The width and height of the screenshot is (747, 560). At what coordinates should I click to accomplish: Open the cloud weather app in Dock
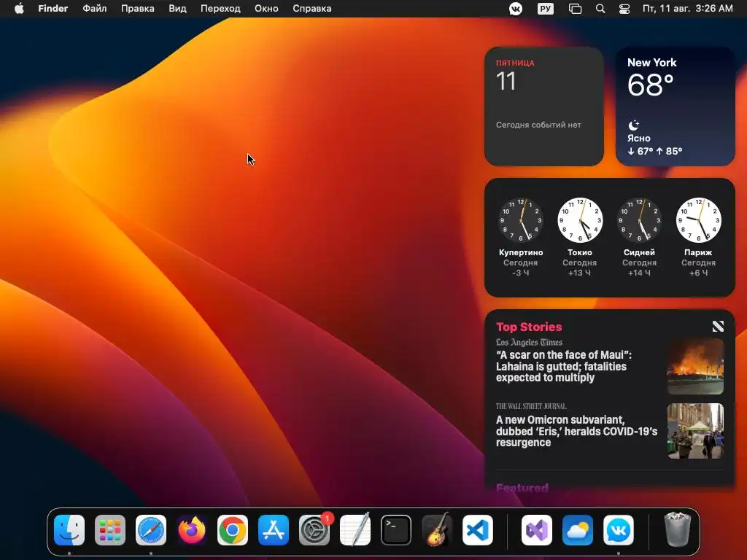[x=578, y=529]
